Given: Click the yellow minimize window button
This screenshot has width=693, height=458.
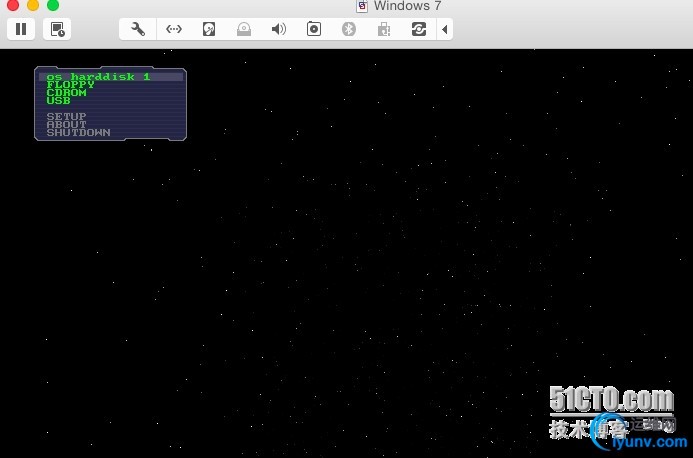Looking at the screenshot, I should tap(33, 5).
